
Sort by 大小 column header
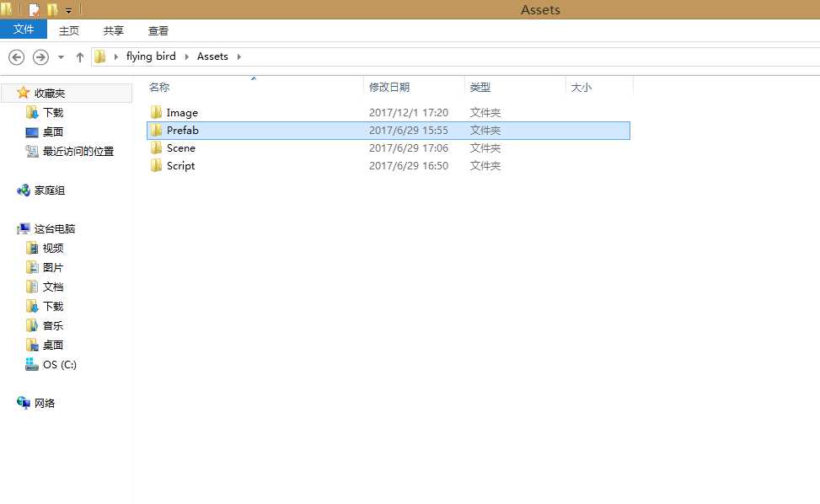pyautogui.click(x=581, y=87)
